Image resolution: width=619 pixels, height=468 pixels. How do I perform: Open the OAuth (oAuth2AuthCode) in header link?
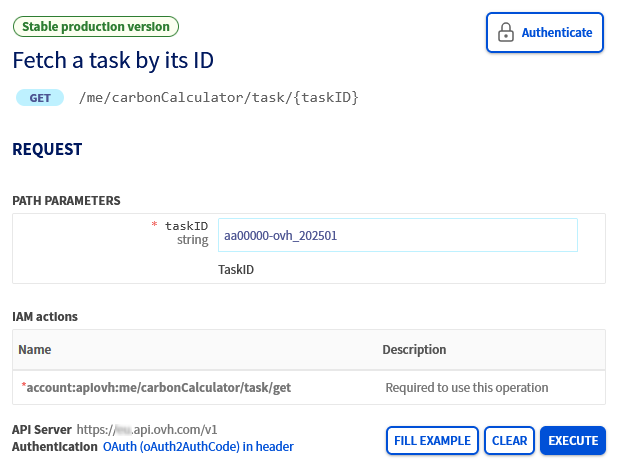point(198,447)
